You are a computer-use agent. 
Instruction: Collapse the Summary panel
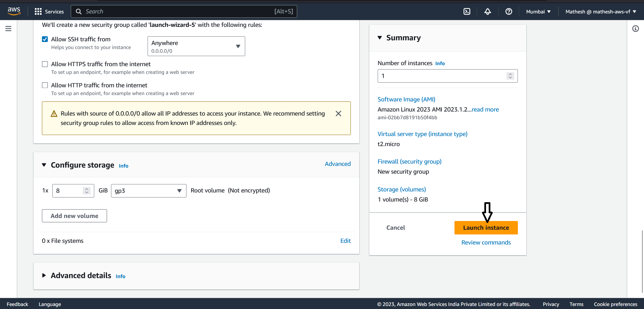(380, 38)
